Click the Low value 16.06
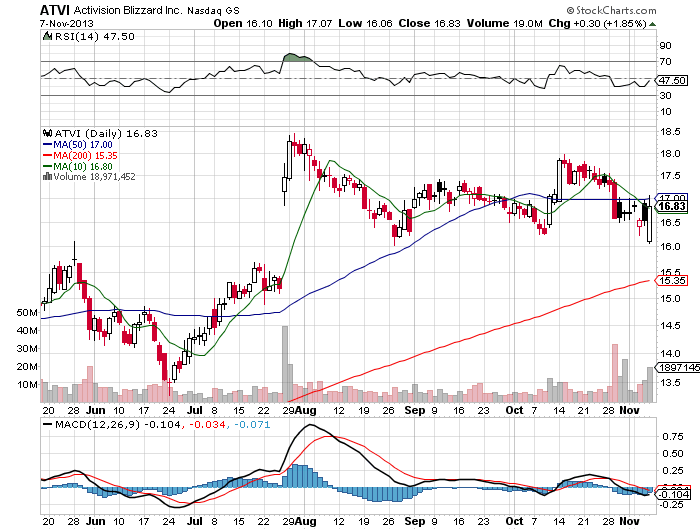The height and width of the screenshot is (530, 700). tap(379, 23)
